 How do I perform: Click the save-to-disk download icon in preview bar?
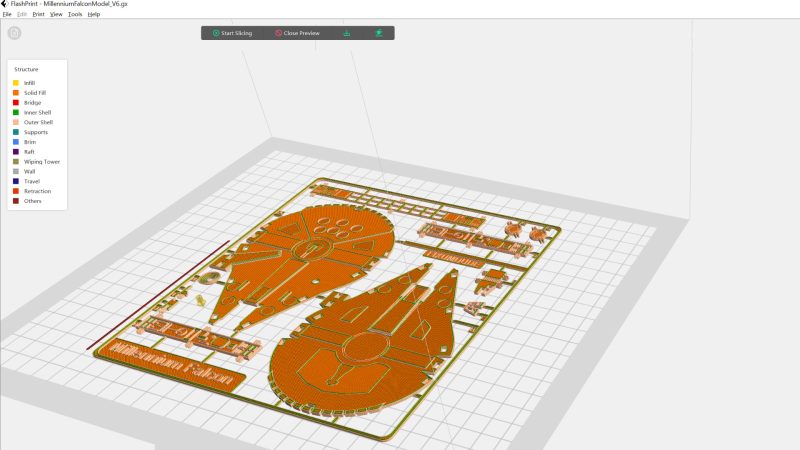click(347, 33)
